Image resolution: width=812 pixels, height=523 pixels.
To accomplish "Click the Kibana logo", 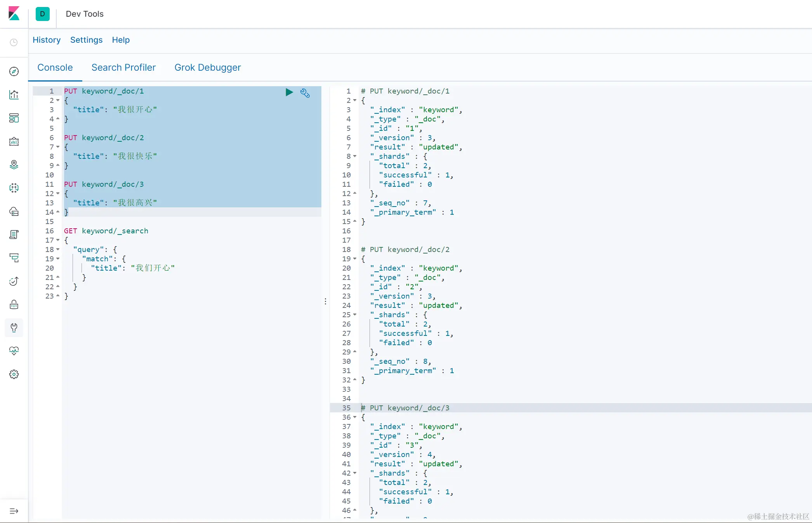I will point(14,14).
